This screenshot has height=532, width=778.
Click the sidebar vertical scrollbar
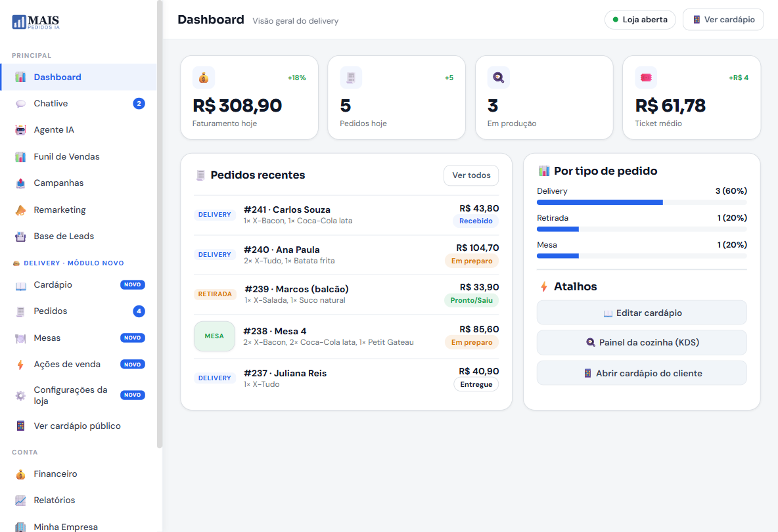click(x=159, y=223)
